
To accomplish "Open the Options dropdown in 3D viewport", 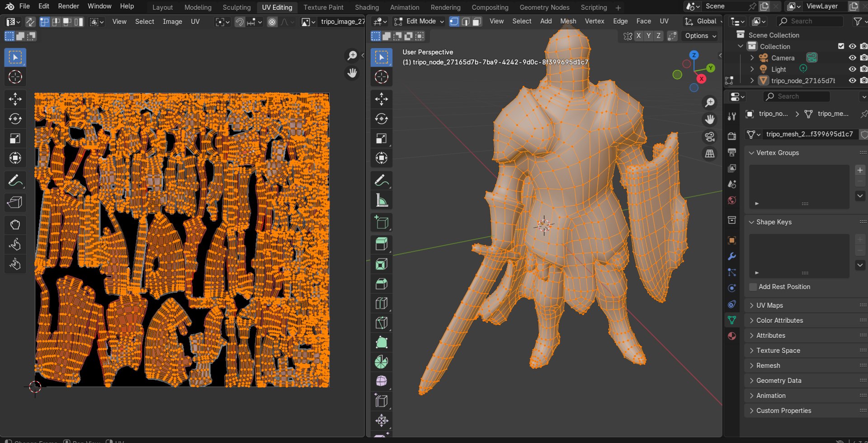I will (x=700, y=36).
